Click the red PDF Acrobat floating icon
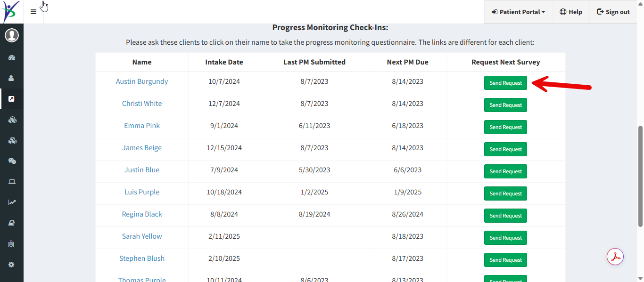The height and width of the screenshot is (282, 644). pyautogui.click(x=615, y=257)
